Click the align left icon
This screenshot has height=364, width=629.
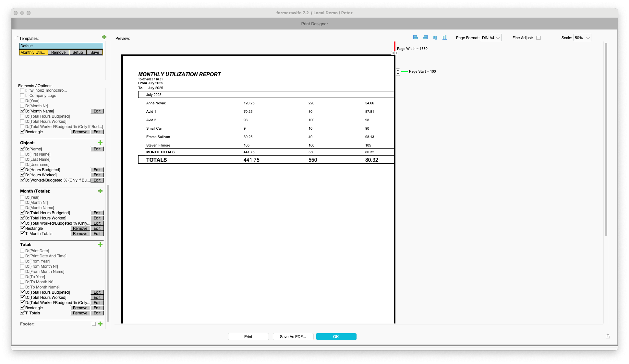click(415, 38)
